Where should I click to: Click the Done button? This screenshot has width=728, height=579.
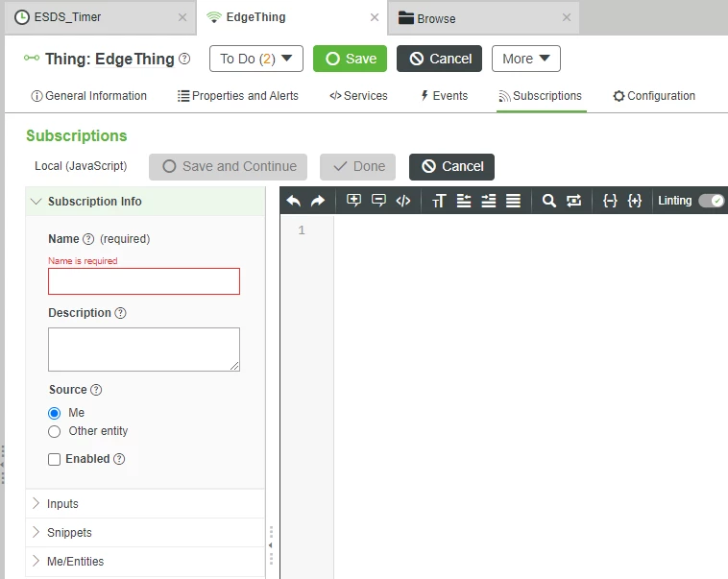pyautogui.click(x=357, y=167)
